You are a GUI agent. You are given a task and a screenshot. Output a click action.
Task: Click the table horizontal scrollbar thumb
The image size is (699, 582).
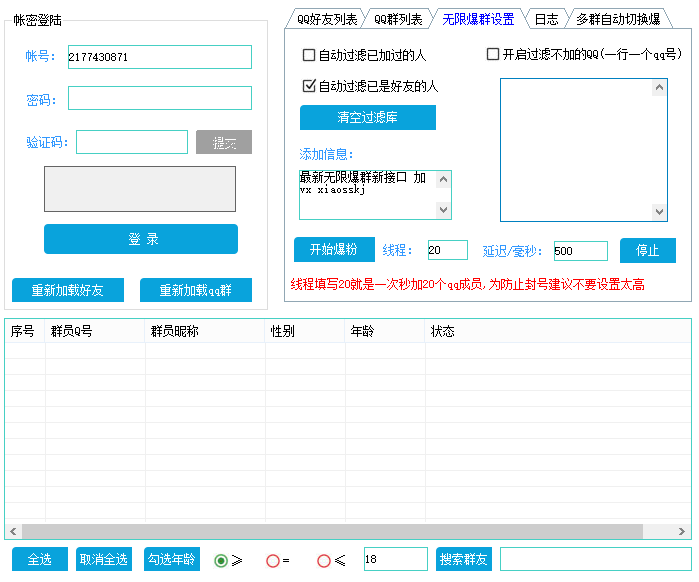333,531
